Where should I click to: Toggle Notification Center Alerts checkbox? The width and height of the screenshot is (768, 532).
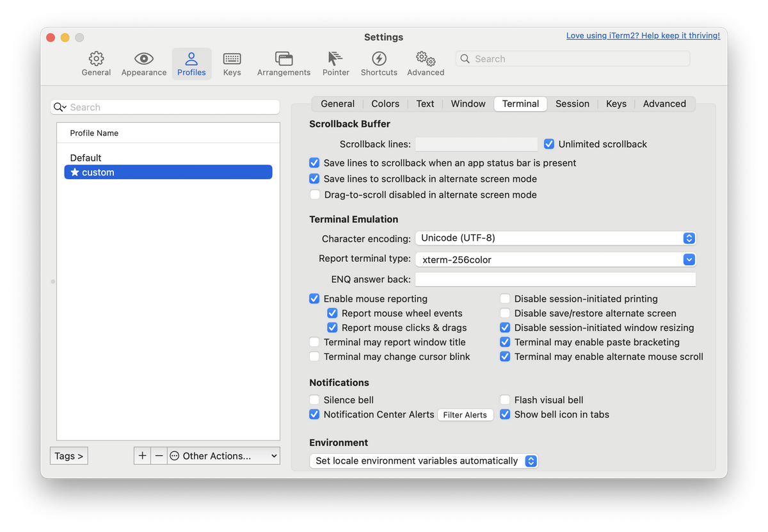314,414
